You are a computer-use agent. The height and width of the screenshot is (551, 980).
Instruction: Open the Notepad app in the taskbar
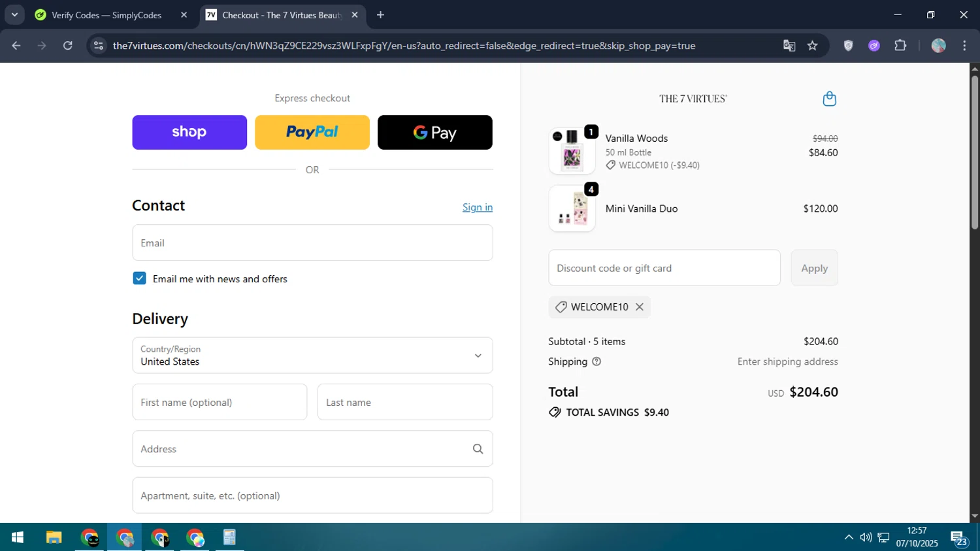point(229,537)
